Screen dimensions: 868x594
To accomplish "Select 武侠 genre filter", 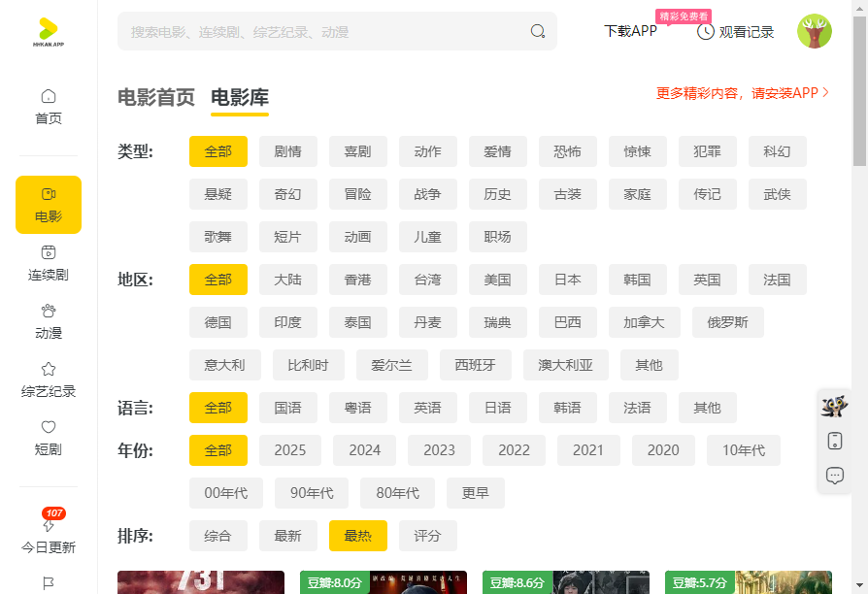I will click(777, 194).
